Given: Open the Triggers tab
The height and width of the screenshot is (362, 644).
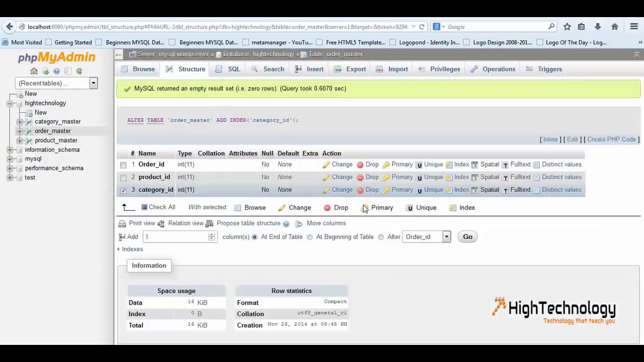Looking at the screenshot, I should pyautogui.click(x=544, y=69).
